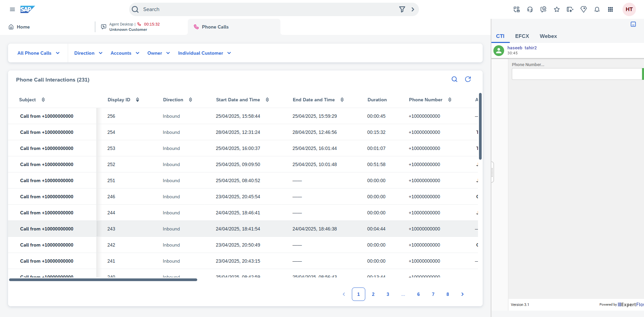
Task: Click the headset agent icon in header
Action: pos(530,9)
